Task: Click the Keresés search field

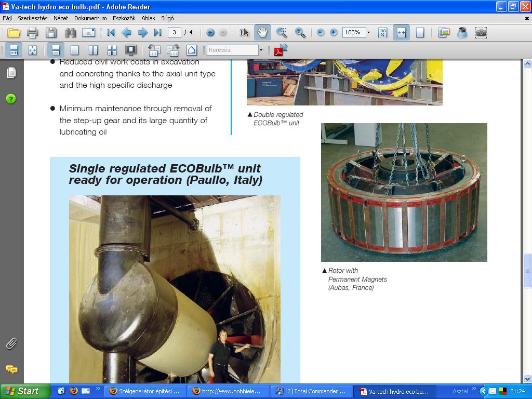Action: click(x=232, y=50)
